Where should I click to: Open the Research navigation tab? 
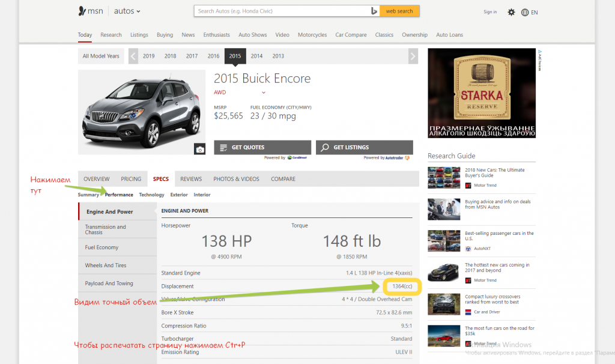click(111, 35)
